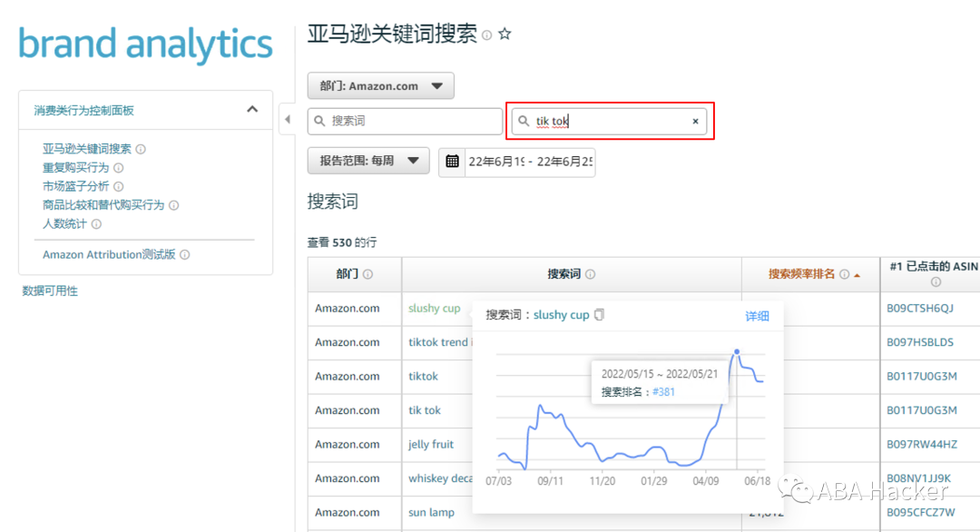Click slushy cup search term in table
Viewport: 980px width, 532px height.
click(434, 308)
